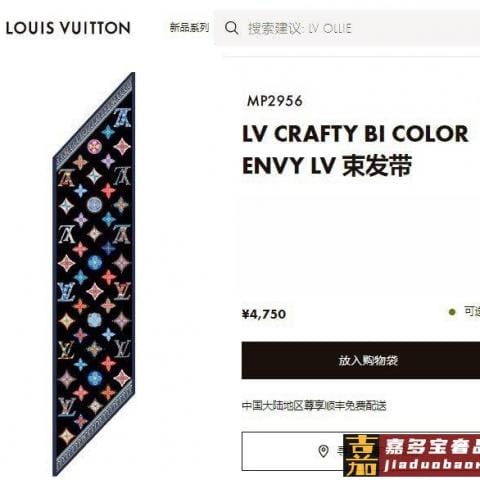Click the ENVY LV 束发带 title line
Viewport: 480px width, 480px height.
(x=327, y=166)
